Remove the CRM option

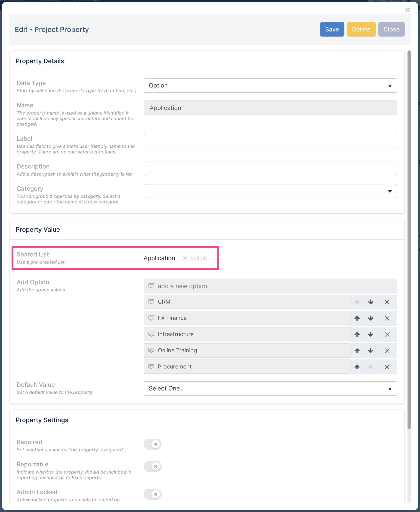(x=387, y=302)
